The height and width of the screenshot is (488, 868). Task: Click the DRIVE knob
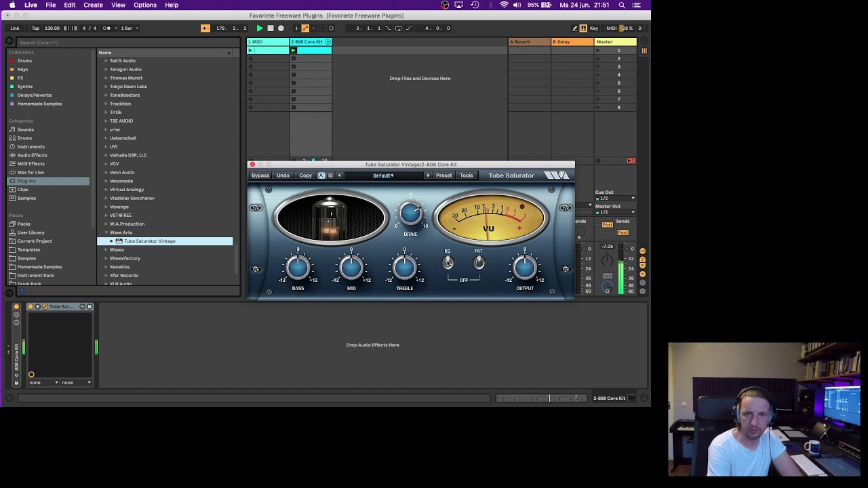[410, 213]
